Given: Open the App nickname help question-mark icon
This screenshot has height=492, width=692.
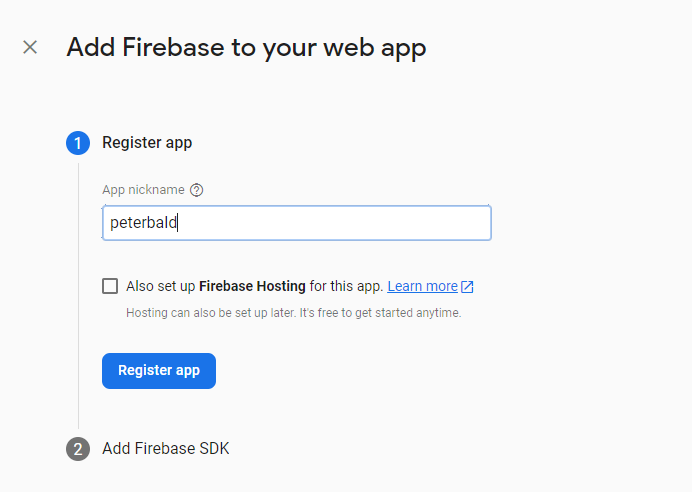Looking at the screenshot, I should coord(196,190).
